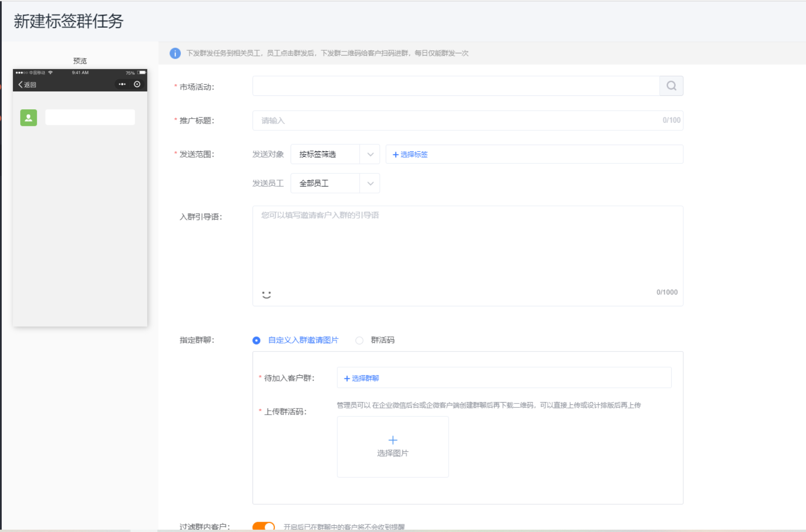This screenshot has width=806, height=532.
Task: Click the message bubble in the phone preview
Action: [90, 117]
